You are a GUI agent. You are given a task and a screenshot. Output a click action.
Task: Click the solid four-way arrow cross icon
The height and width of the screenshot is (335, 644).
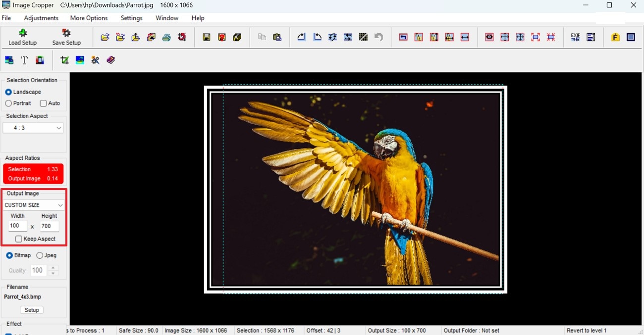click(x=505, y=37)
